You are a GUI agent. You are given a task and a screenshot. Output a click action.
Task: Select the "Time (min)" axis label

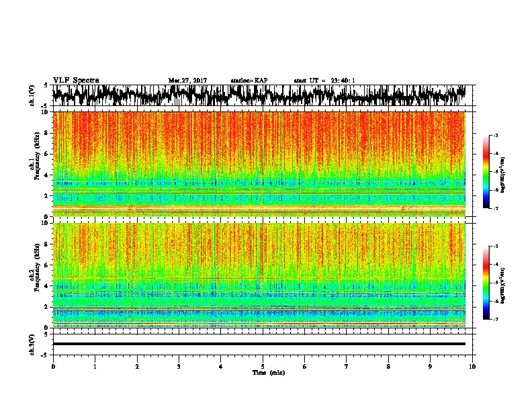click(x=269, y=373)
